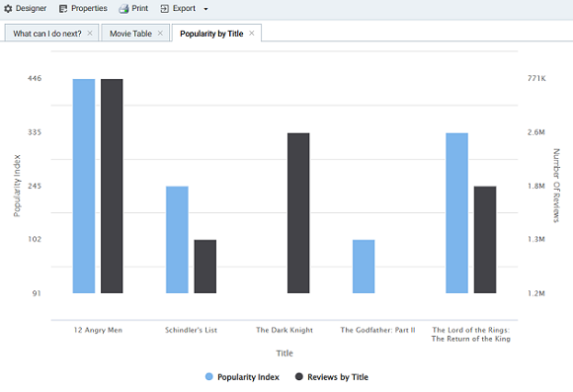The width and height of the screenshot is (573, 392).
Task: Click The Dark Knight reviews bar
Action: pyautogui.click(x=298, y=213)
